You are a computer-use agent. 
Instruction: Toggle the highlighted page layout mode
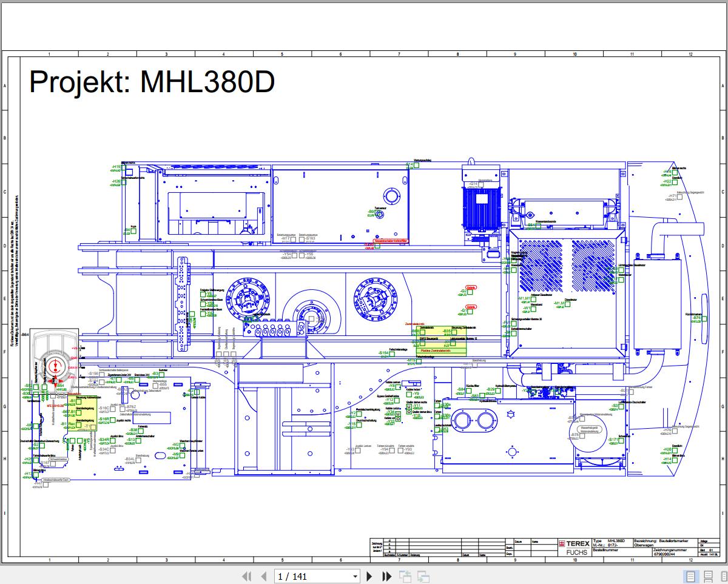click(691, 575)
